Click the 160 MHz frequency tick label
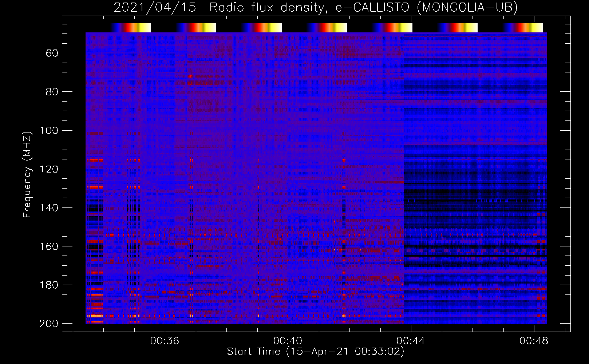 coord(49,246)
